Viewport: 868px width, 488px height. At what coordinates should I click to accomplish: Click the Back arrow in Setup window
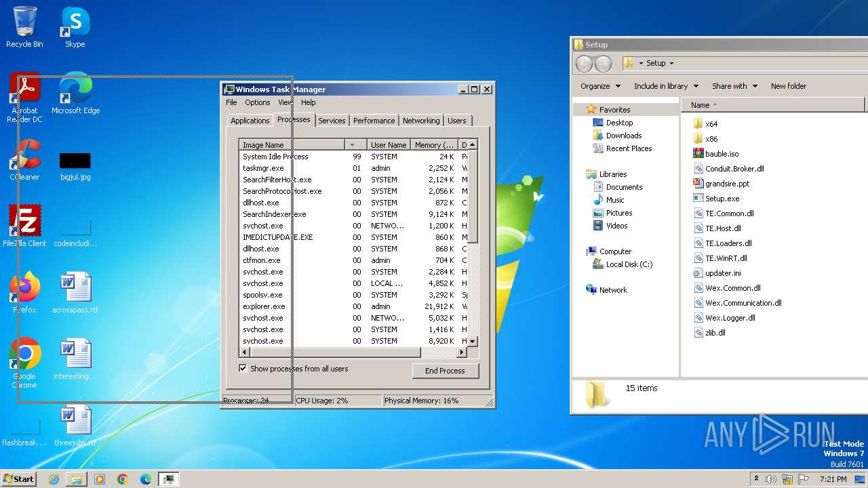(x=584, y=64)
